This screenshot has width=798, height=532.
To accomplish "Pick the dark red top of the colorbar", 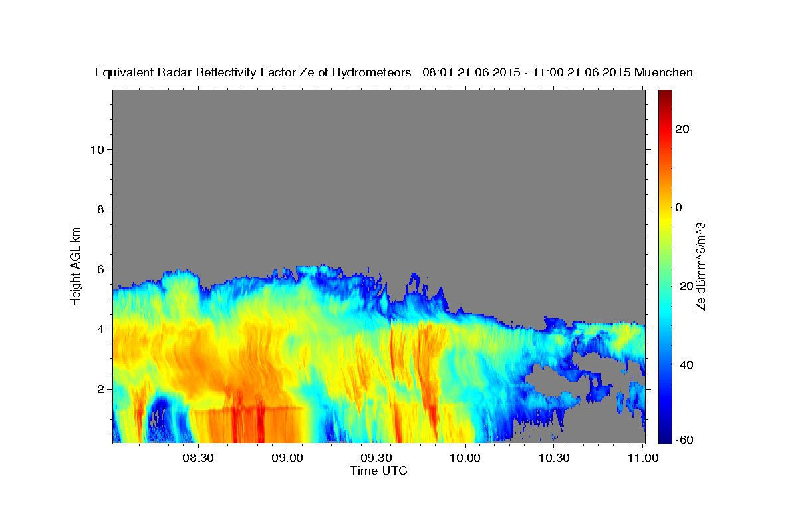I will 664,95.
